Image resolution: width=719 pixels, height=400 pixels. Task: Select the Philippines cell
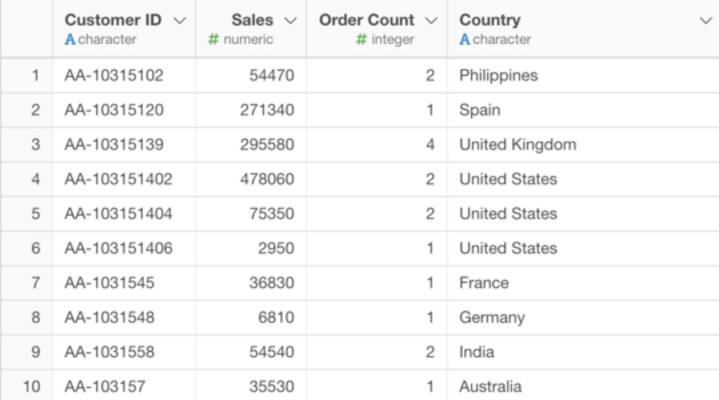(x=498, y=76)
